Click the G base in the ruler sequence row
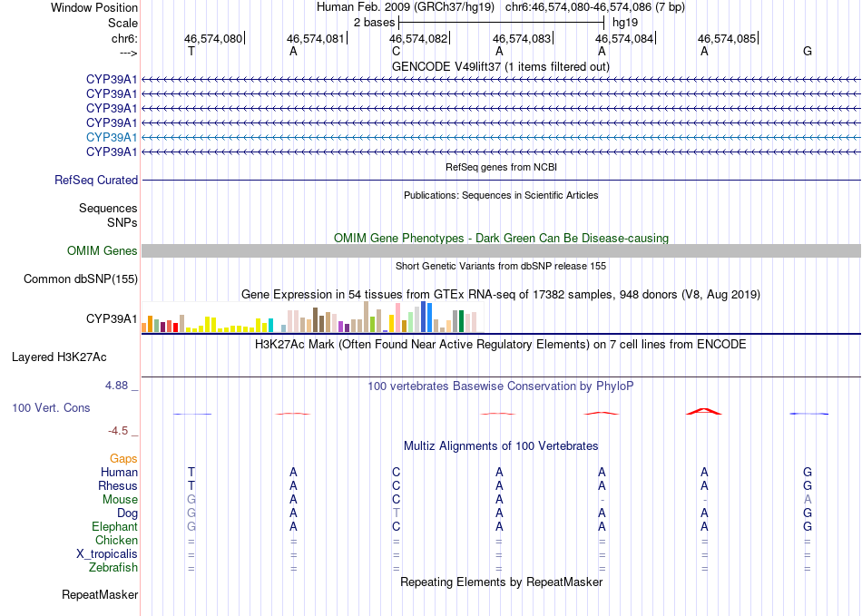The image size is (862, 616). point(808,51)
